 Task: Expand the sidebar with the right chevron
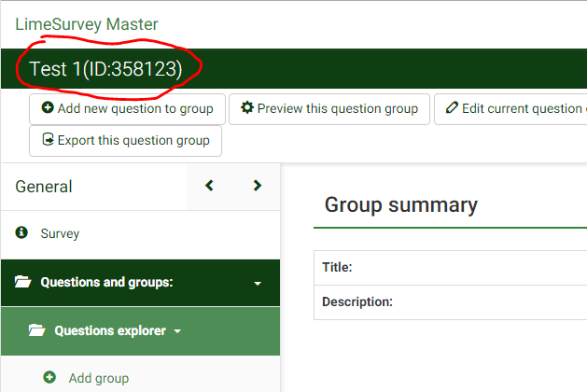(258, 186)
